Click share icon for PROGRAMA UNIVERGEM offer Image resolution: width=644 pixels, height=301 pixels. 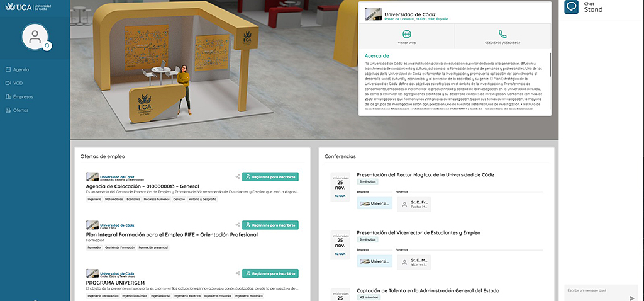click(x=237, y=273)
